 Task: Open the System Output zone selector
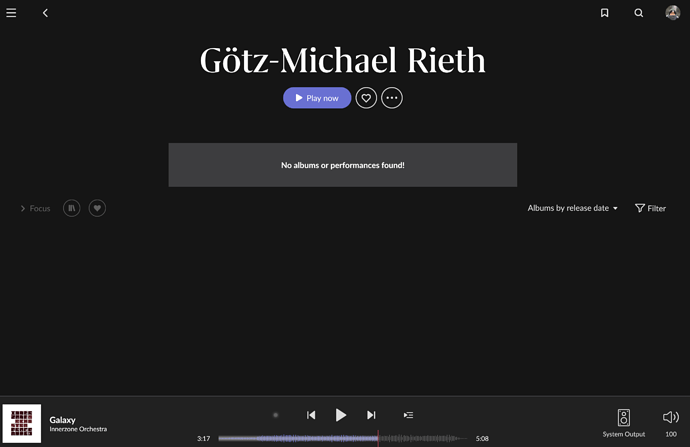tap(624, 423)
